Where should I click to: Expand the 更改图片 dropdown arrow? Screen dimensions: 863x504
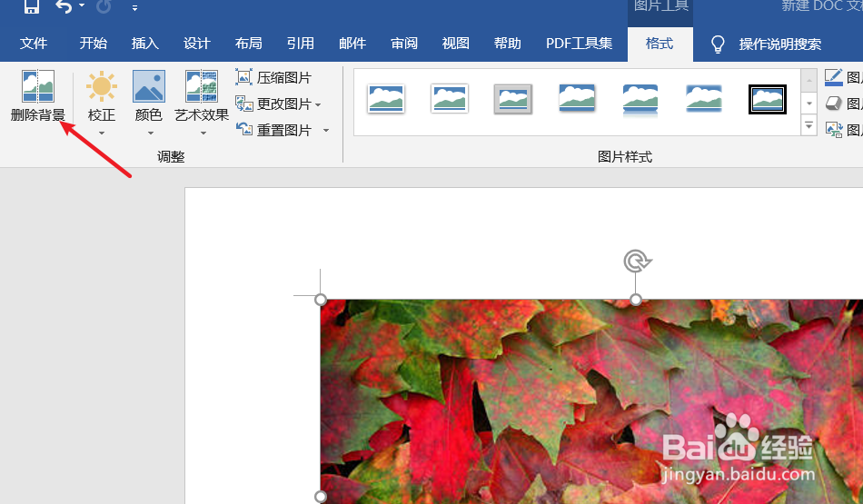(x=318, y=104)
